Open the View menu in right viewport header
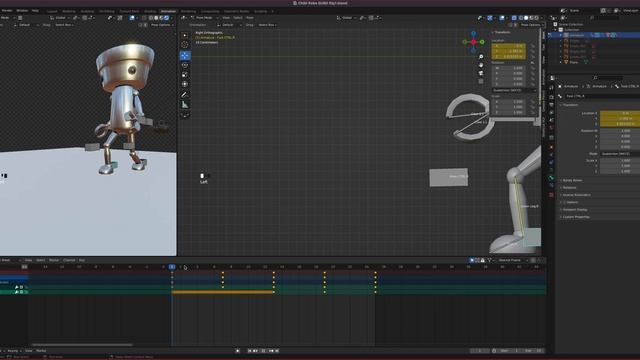The height and width of the screenshot is (360, 640). coord(226,18)
